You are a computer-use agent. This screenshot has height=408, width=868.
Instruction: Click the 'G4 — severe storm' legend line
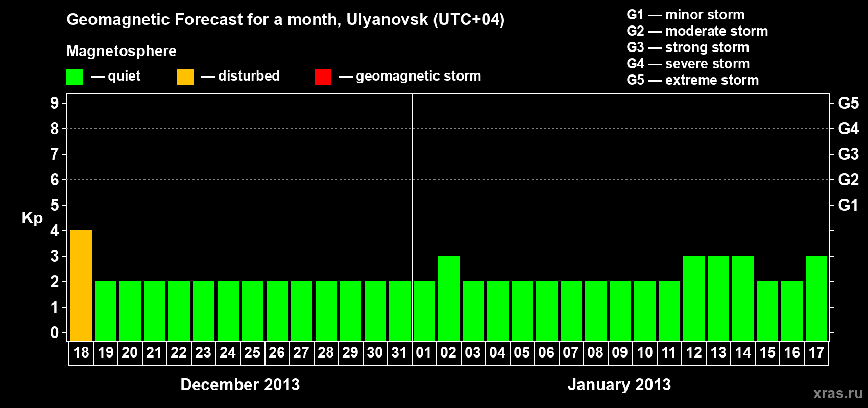click(x=688, y=64)
